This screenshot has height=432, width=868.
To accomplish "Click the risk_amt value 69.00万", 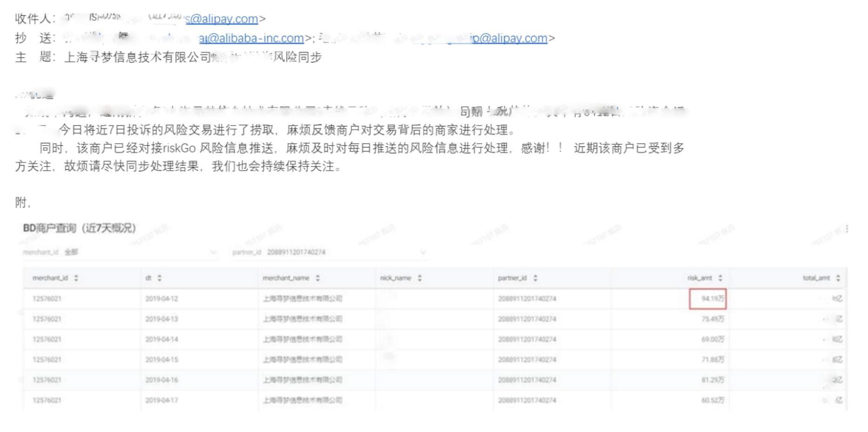I will click(x=713, y=339).
